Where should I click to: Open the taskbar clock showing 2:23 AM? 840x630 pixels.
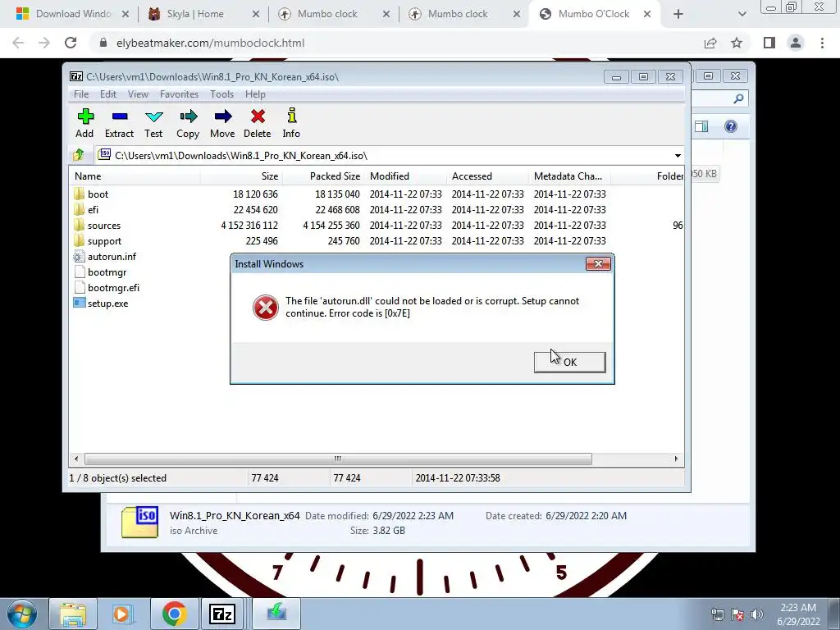[798, 614]
